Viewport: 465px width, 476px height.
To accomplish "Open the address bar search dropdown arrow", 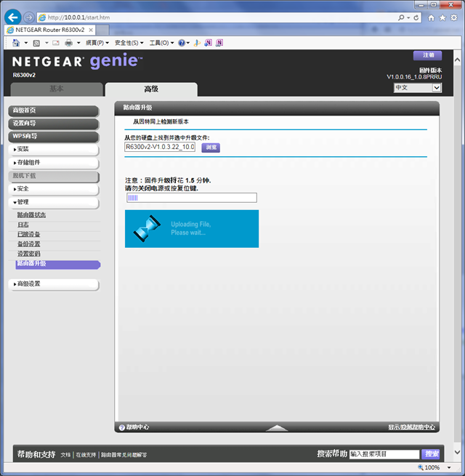I will pos(408,17).
